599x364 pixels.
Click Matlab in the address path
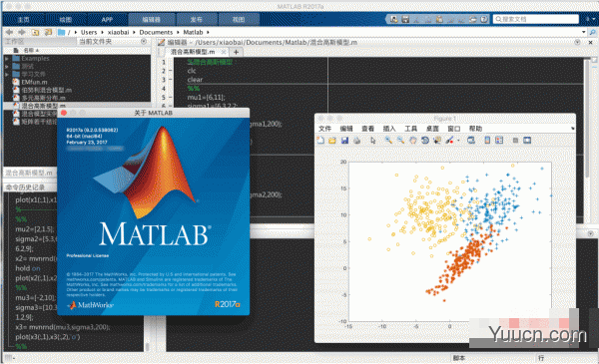[x=193, y=33]
